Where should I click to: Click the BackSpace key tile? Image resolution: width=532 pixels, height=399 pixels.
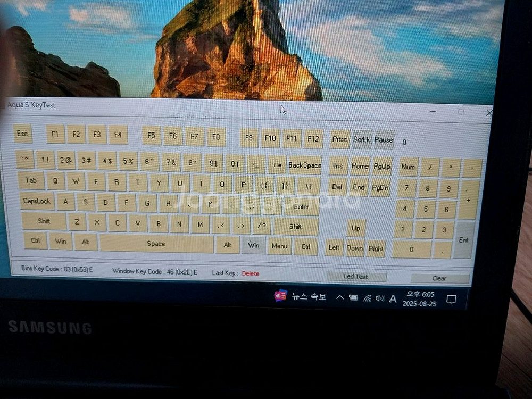(304, 165)
